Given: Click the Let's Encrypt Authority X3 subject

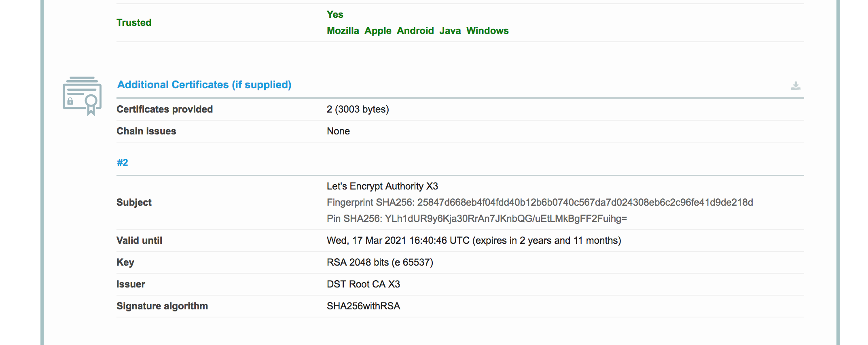Looking at the screenshot, I should tap(382, 186).
